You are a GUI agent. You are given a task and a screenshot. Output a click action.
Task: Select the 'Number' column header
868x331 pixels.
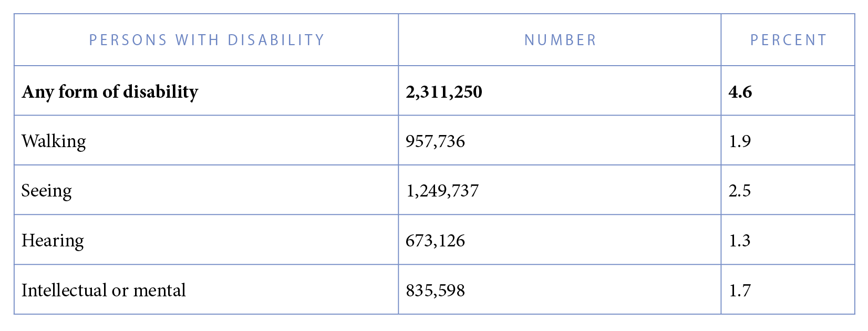[561, 40]
